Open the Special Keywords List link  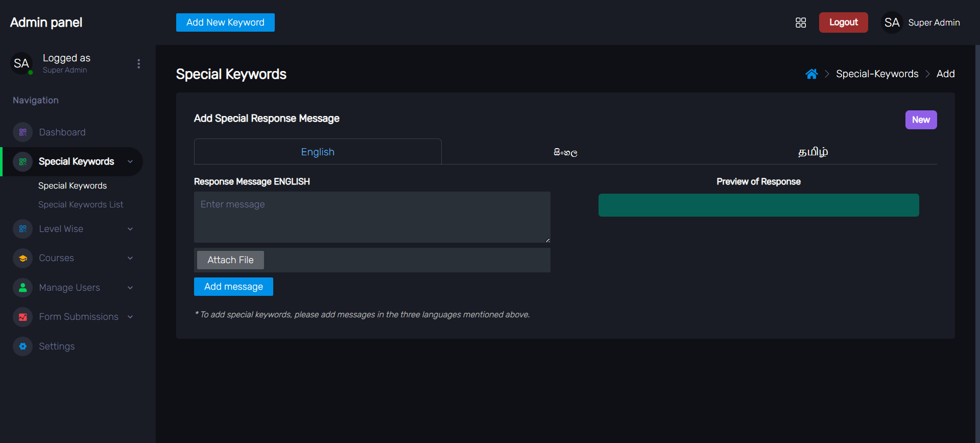81,204
